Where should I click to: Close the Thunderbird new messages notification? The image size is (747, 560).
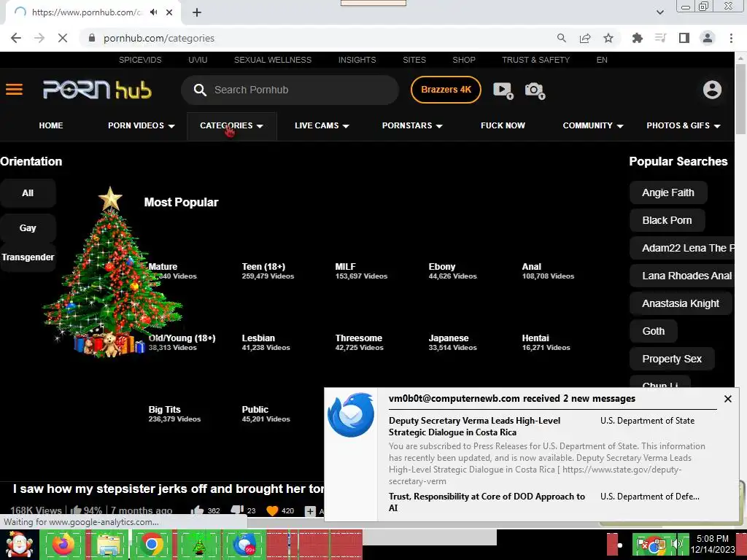point(727,399)
